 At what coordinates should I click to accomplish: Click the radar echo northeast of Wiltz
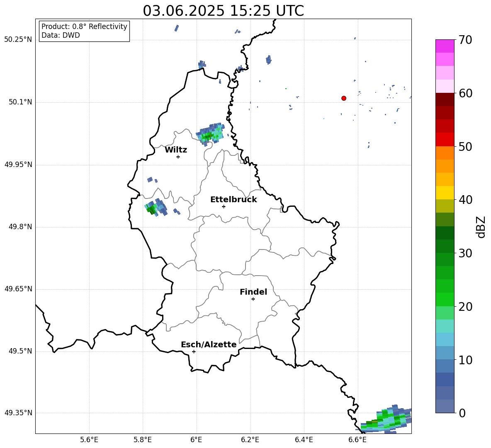(210, 134)
